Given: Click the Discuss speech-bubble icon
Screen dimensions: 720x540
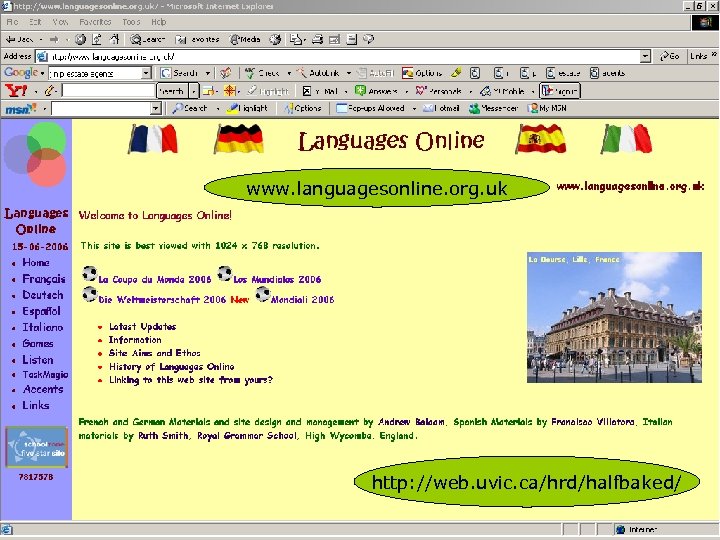Looking at the screenshot, I should (368, 39).
